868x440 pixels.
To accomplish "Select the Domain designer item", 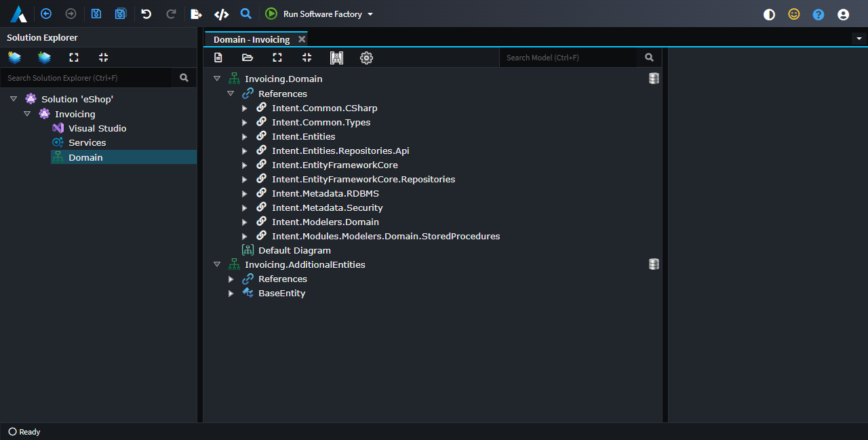I will click(x=123, y=157).
